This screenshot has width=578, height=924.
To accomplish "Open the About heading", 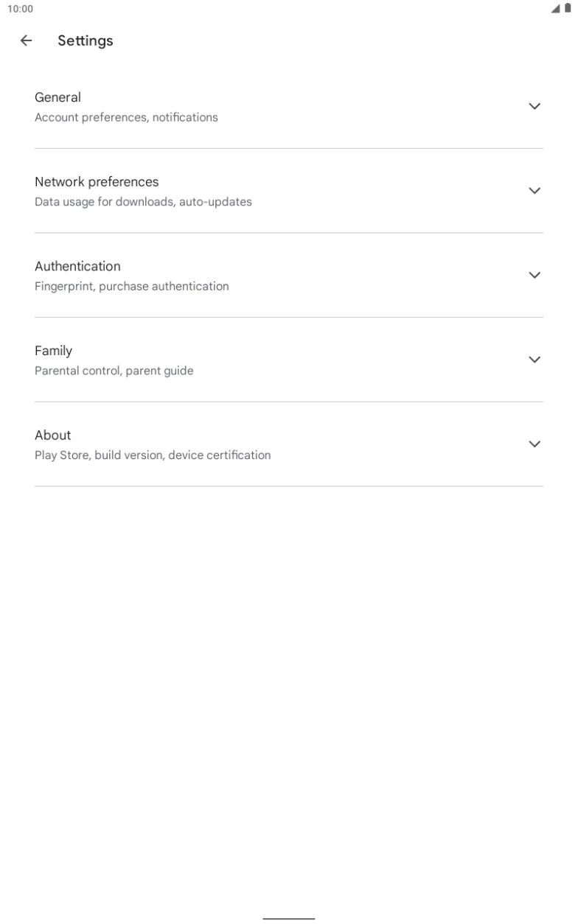I will [52, 435].
